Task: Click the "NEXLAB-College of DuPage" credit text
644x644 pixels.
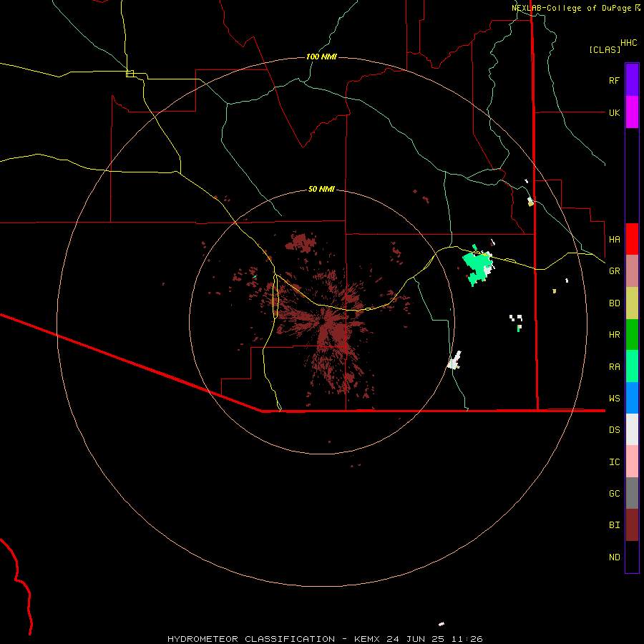Action: [572, 8]
